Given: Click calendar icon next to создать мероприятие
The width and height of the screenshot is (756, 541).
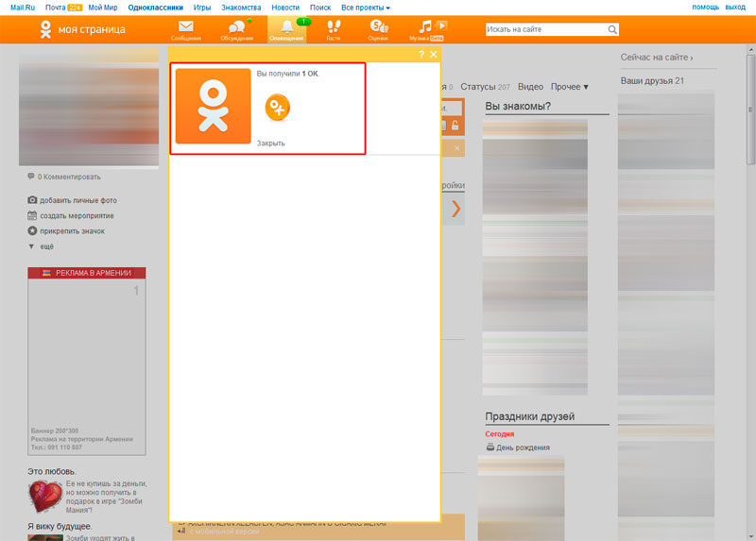Looking at the screenshot, I should point(32,215).
